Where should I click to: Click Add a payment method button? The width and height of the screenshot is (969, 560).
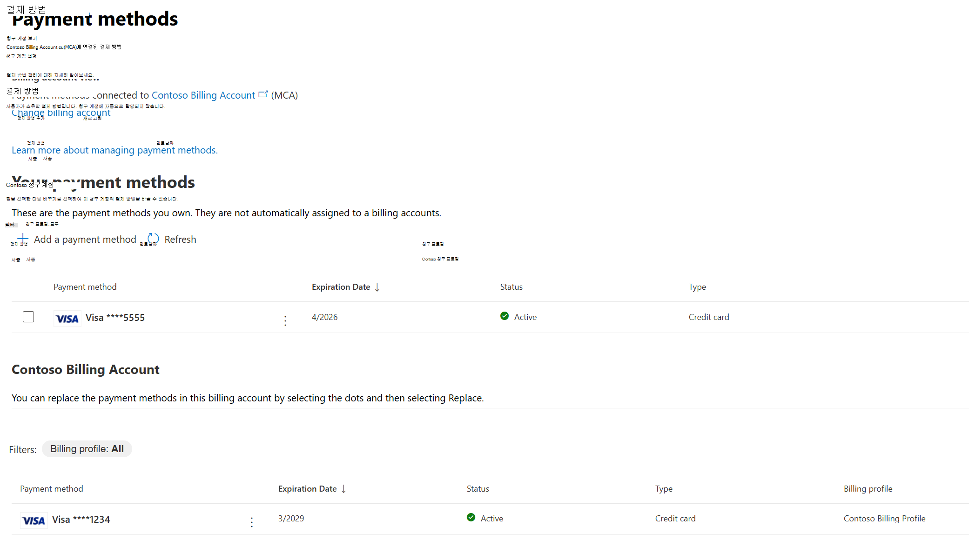coord(77,239)
